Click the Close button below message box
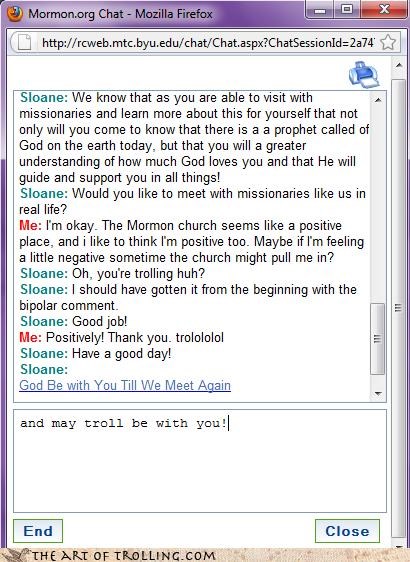 click(x=347, y=531)
